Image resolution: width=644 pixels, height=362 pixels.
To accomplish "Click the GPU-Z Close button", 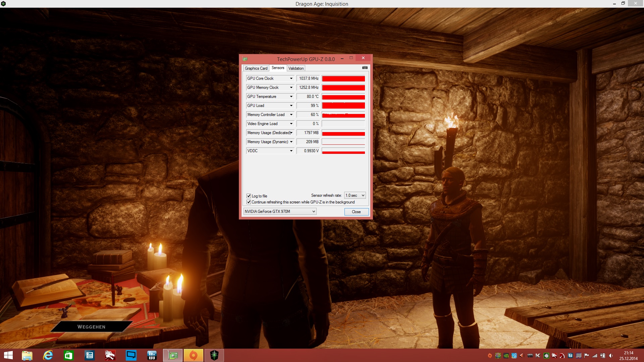I will click(356, 212).
